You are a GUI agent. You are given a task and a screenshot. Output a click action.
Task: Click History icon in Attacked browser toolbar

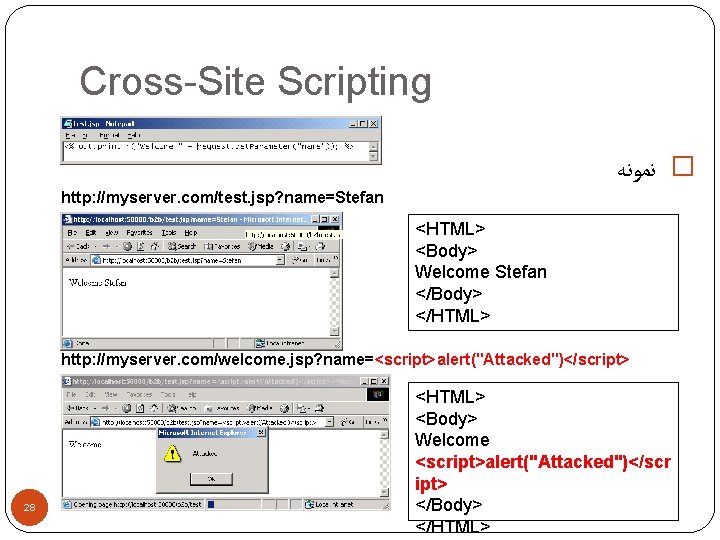pyautogui.click(x=285, y=408)
